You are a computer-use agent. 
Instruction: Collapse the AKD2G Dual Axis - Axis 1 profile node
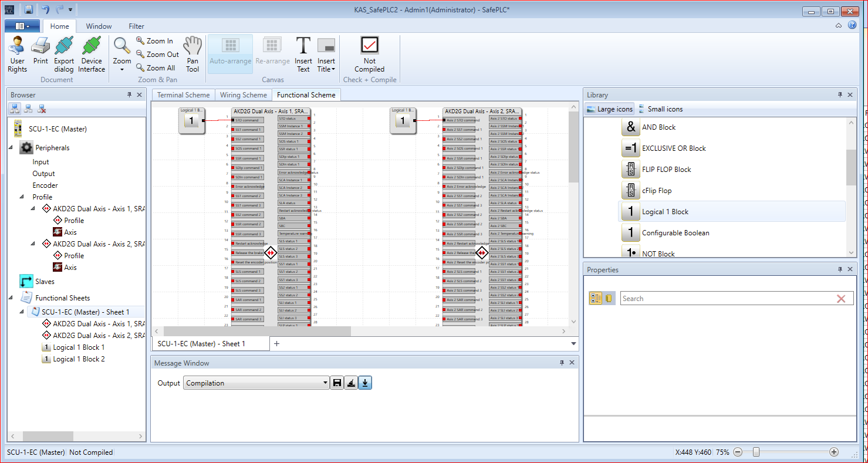pyautogui.click(x=34, y=209)
